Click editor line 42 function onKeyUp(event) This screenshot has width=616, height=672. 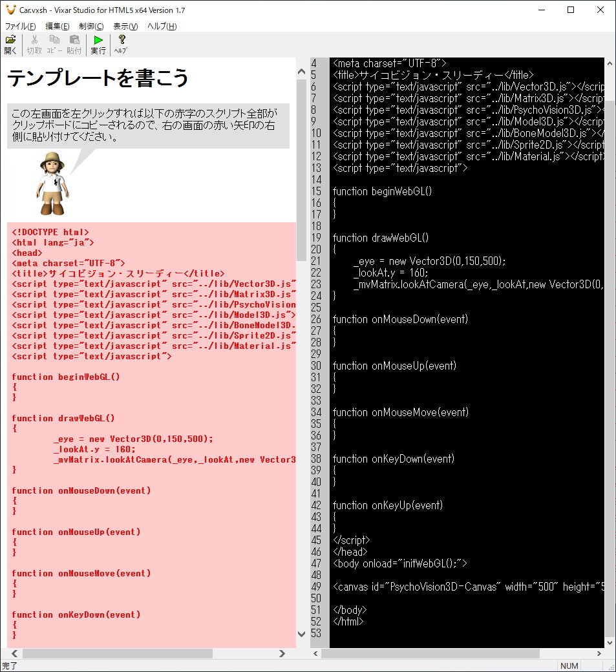pyautogui.click(x=388, y=505)
